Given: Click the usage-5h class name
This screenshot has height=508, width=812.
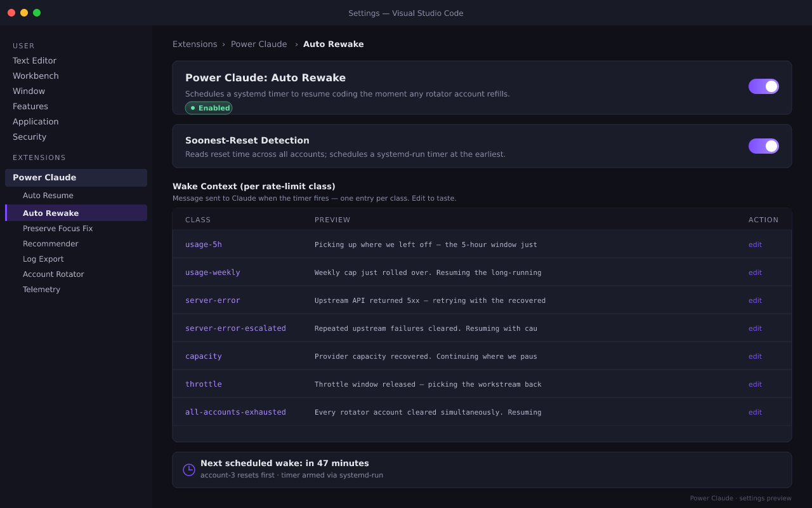Looking at the screenshot, I should click(x=204, y=244).
